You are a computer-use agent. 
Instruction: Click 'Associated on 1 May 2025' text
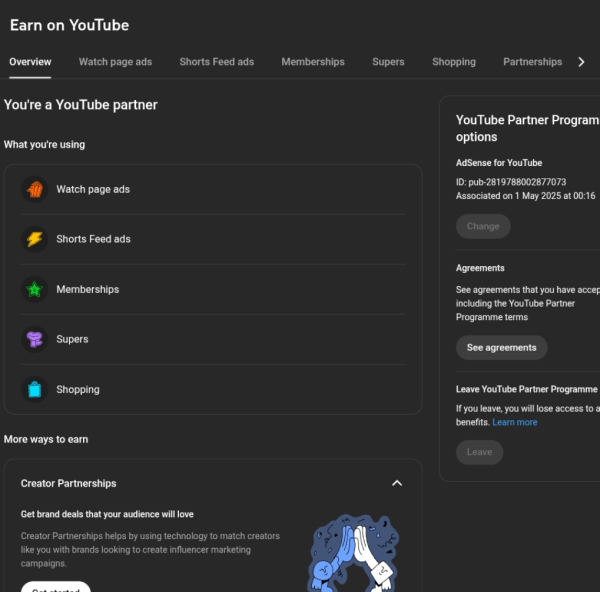pos(525,196)
